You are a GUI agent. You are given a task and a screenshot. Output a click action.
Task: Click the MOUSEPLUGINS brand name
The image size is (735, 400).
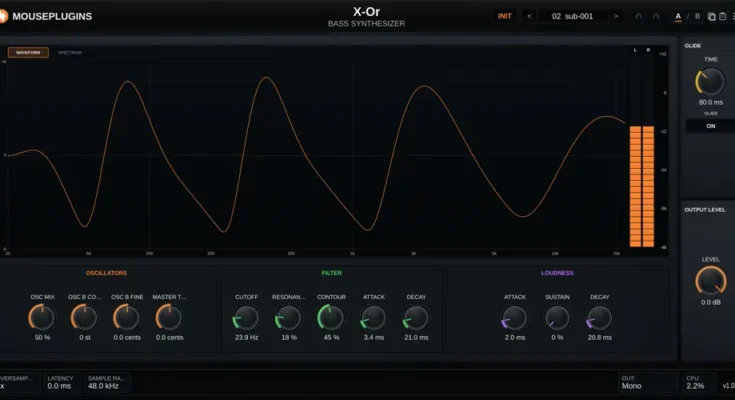(52, 16)
